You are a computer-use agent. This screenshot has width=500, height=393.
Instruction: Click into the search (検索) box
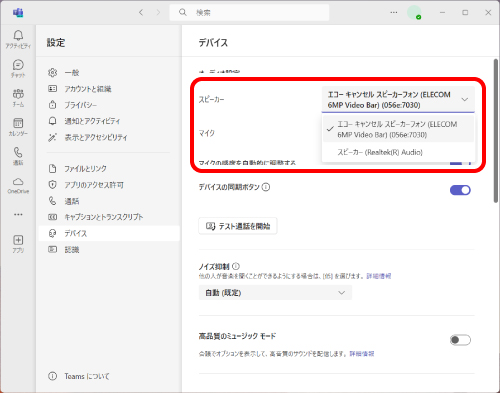pyautogui.click(x=249, y=13)
